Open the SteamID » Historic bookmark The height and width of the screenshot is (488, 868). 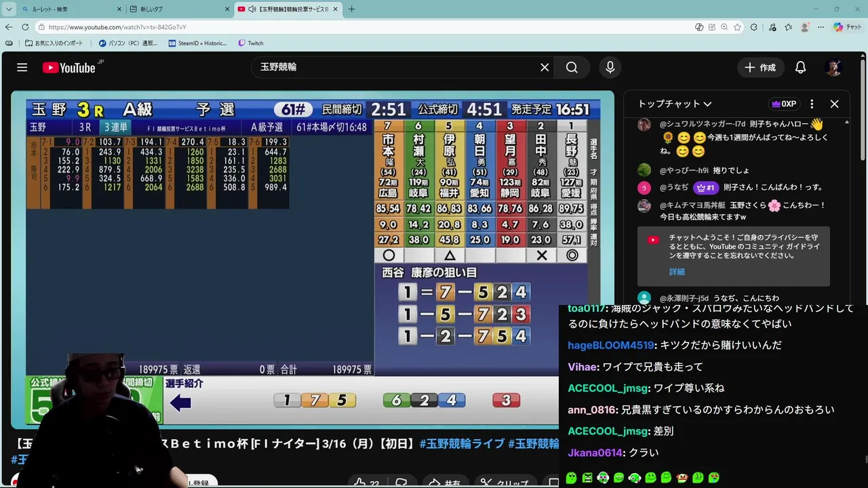[197, 43]
